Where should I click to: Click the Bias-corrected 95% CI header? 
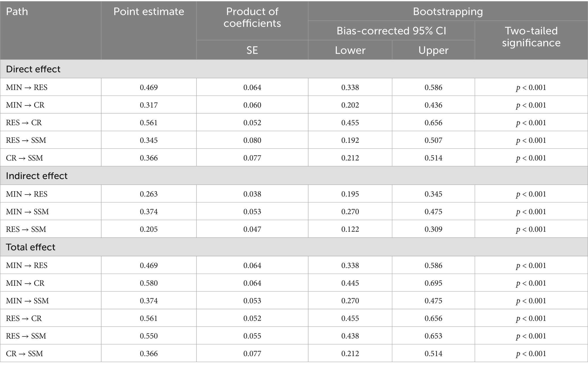pos(391,31)
